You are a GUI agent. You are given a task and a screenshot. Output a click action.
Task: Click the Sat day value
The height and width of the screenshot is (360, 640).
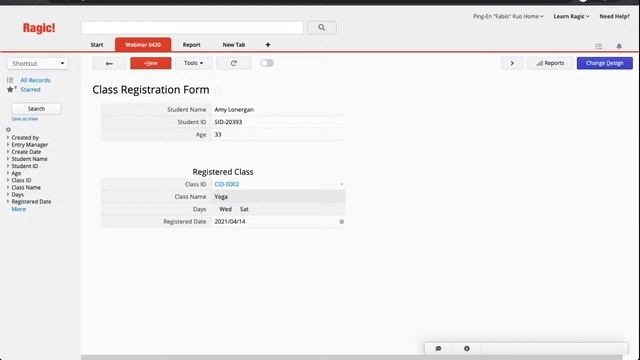[244, 209]
